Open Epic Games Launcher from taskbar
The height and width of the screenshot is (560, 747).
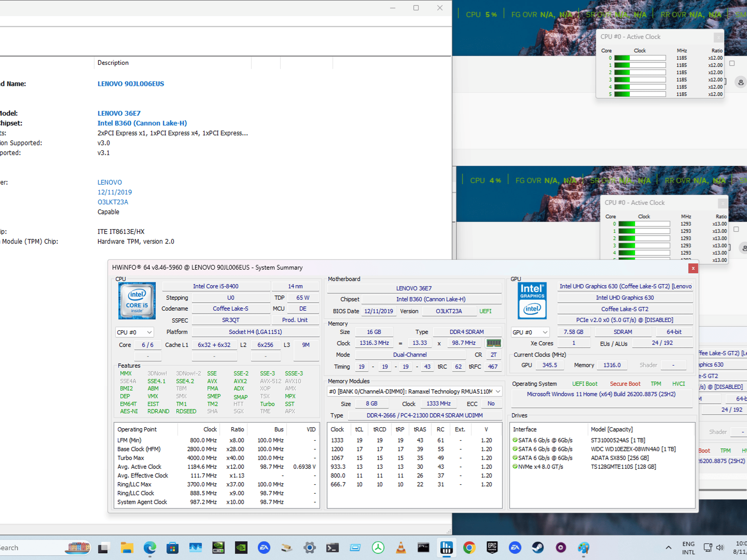[492, 548]
